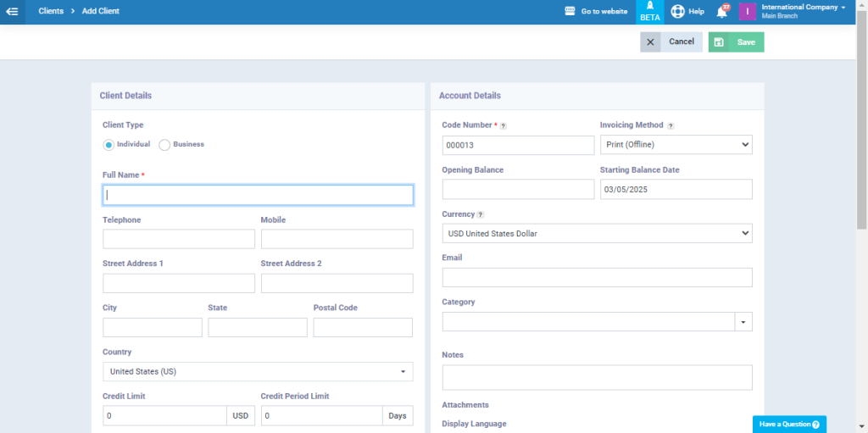Open the BETA rocket icon
The image size is (868, 433).
[650, 6]
